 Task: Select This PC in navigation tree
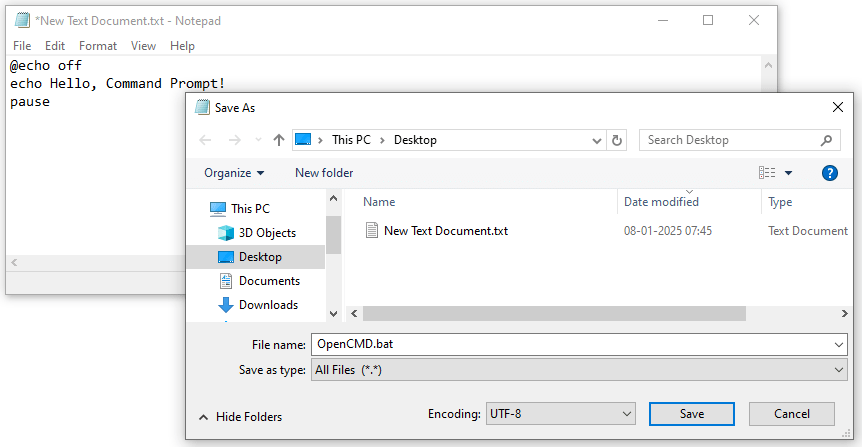[250, 209]
